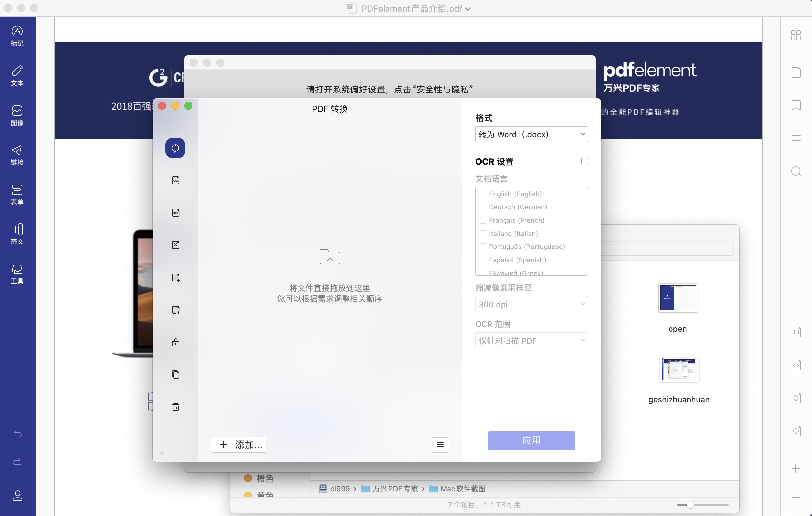Select the 橙色 orange tag in Finder sidebar
Screen dimensions: 812x516
[x=258, y=478]
